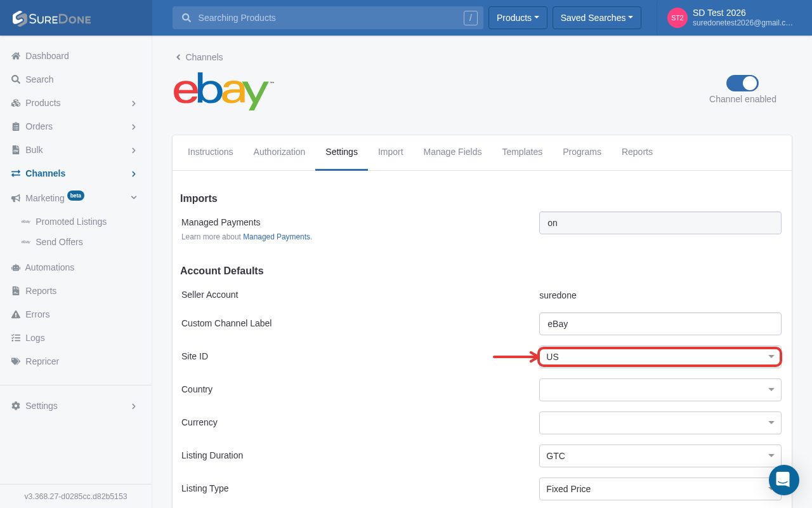The height and width of the screenshot is (508, 812).
Task: Open the Dashboard home icon
Action: [x=16, y=56]
